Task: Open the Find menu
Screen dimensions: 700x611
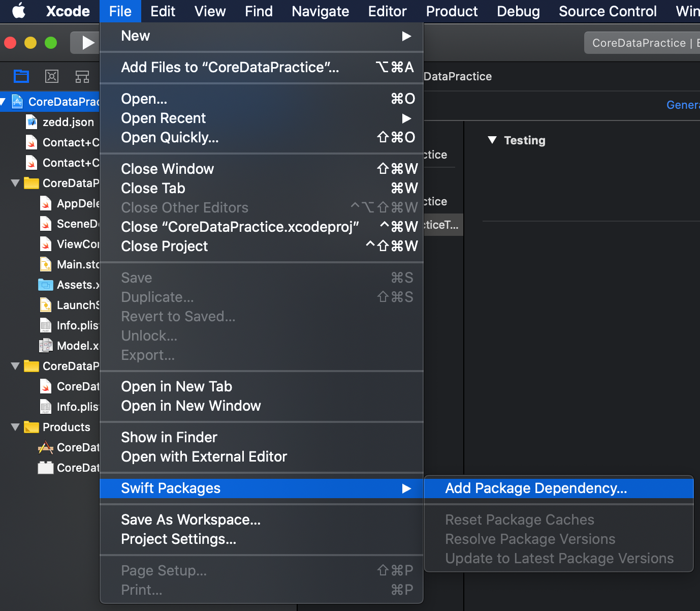Action: pos(259,11)
